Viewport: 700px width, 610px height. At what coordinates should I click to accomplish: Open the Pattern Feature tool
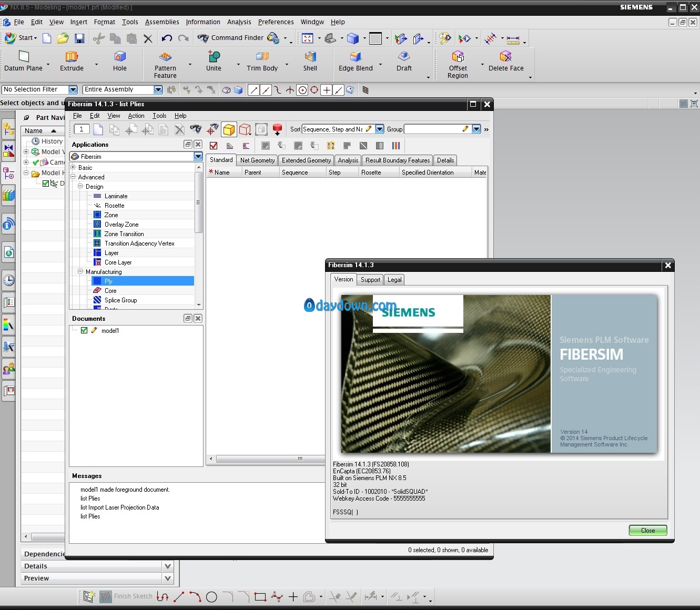pyautogui.click(x=165, y=65)
